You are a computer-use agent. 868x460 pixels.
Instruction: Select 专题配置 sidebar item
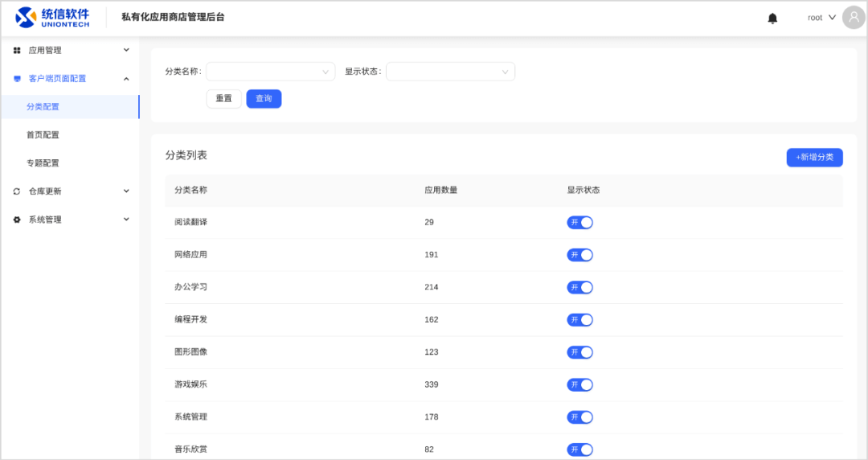tap(43, 163)
